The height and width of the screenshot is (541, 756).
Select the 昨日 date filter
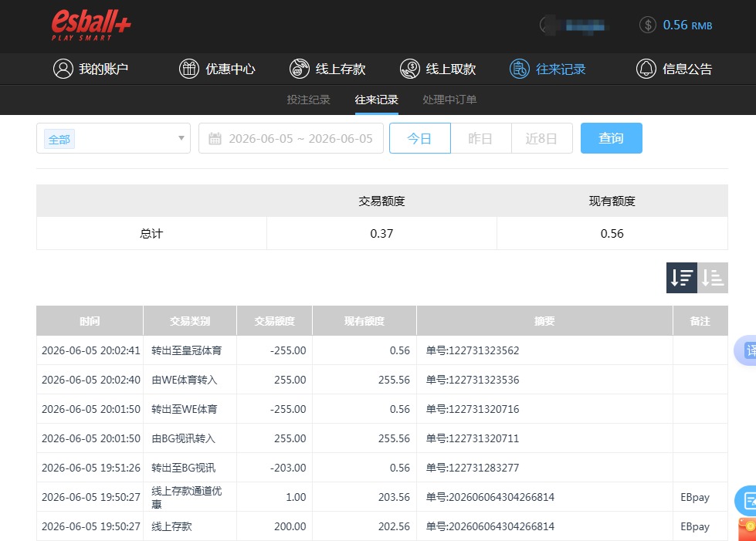pyautogui.click(x=480, y=138)
